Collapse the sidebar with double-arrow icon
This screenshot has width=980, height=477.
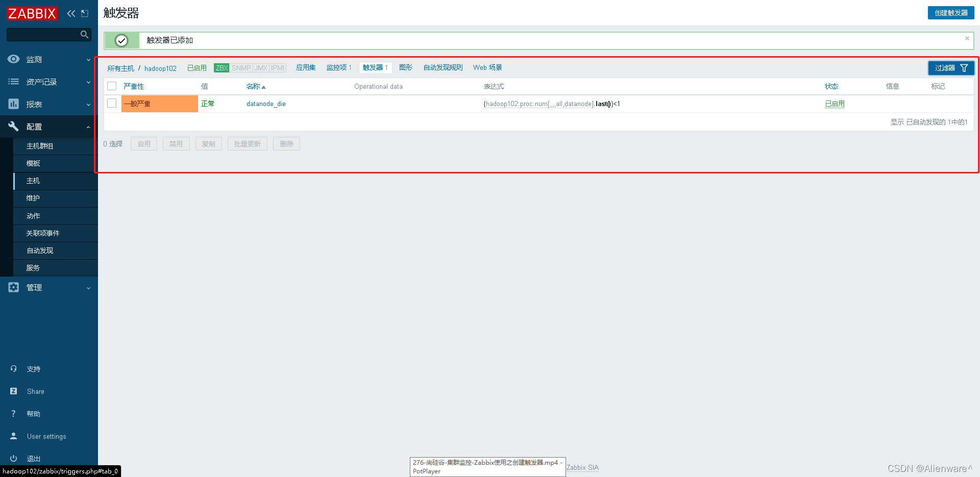pos(71,13)
